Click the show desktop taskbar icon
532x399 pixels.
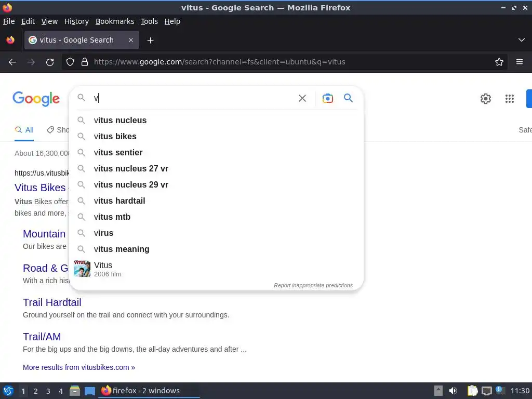pyautogui.click(x=89, y=391)
